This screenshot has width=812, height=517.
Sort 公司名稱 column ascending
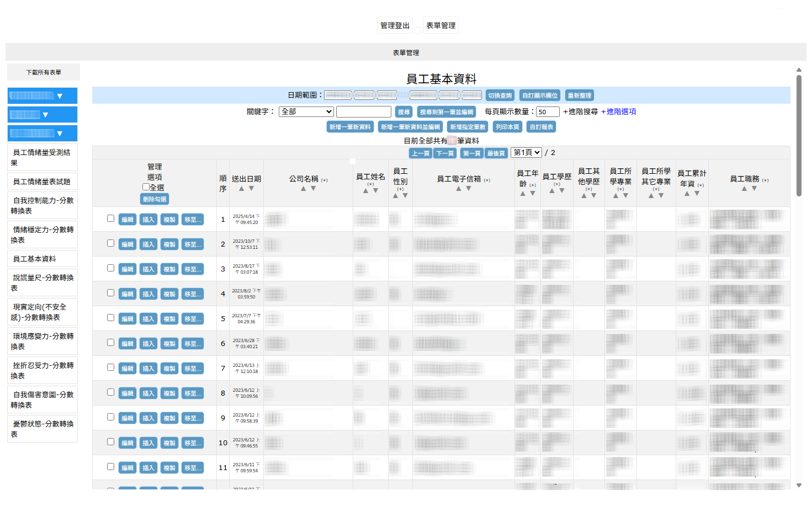[303, 189]
